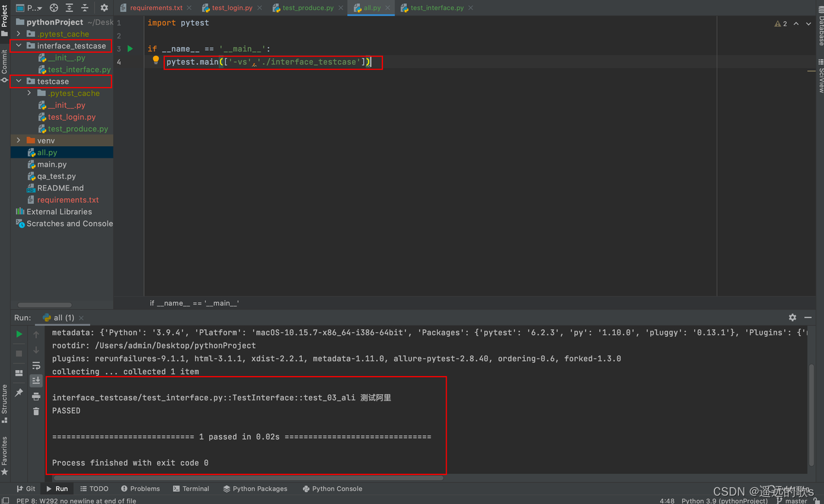The width and height of the screenshot is (824, 504).
Task: Collapse the testcase folder
Action: point(19,81)
